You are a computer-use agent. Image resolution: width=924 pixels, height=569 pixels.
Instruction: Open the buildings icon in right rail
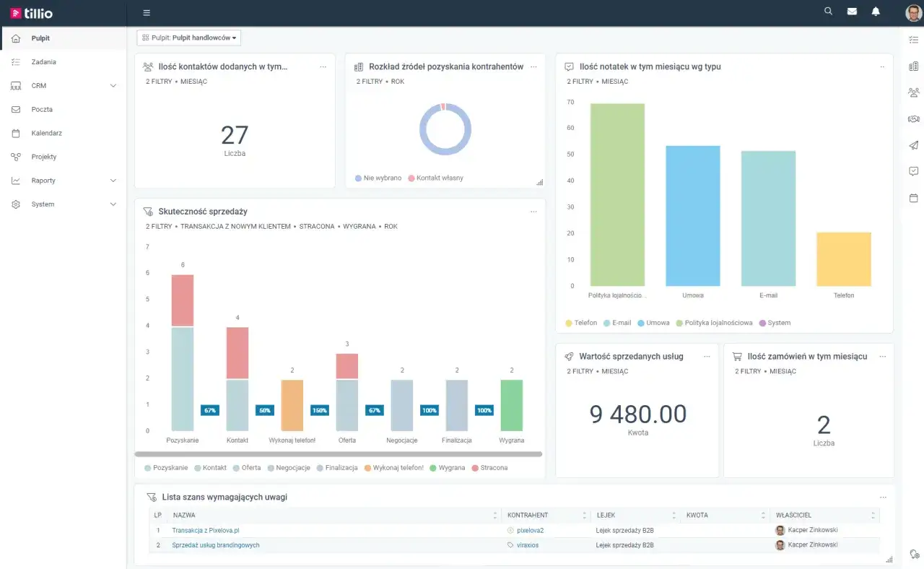[913, 66]
